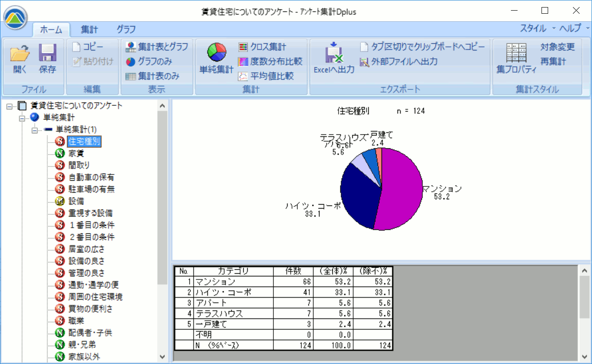592x364 pixels.
Task: Click the S icon beside 設備の良さ
Action: tap(60, 261)
